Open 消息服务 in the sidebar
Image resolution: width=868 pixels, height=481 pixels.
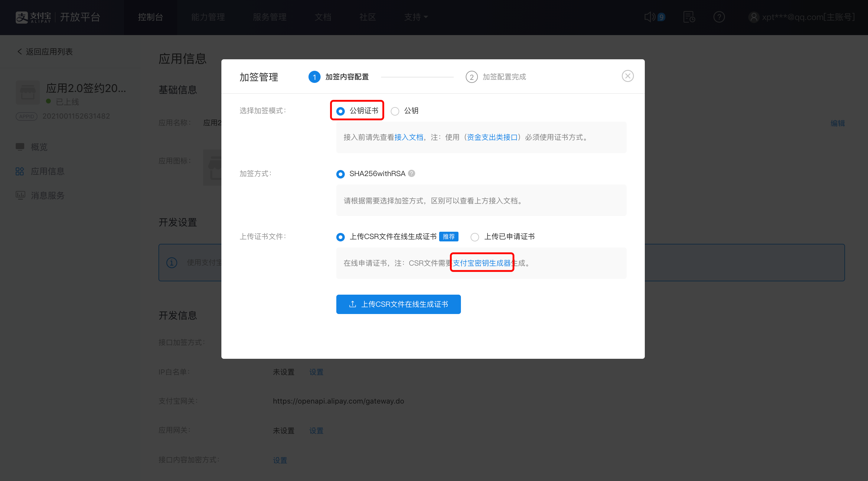click(47, 195)
